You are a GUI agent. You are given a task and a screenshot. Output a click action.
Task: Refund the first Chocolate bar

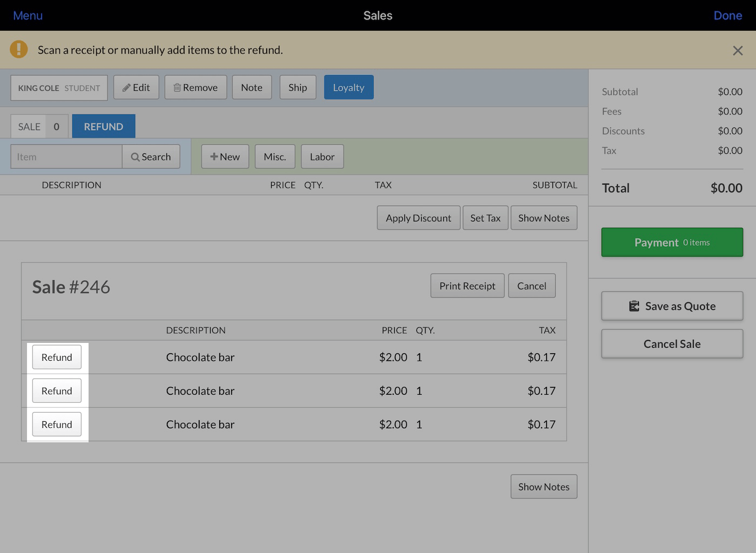click(57, 357)
